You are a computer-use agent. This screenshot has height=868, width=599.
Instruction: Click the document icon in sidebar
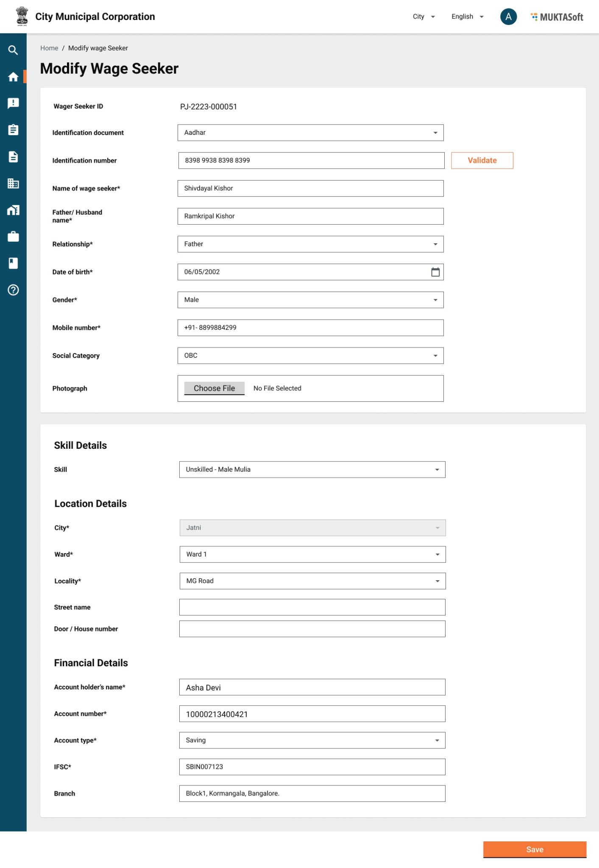pos(13,157)
